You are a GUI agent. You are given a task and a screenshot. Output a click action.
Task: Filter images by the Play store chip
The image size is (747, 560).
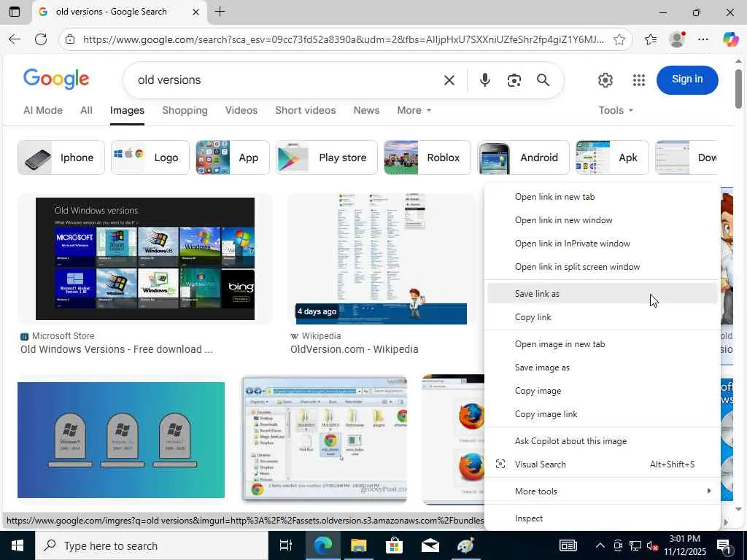tap(326, 157)
